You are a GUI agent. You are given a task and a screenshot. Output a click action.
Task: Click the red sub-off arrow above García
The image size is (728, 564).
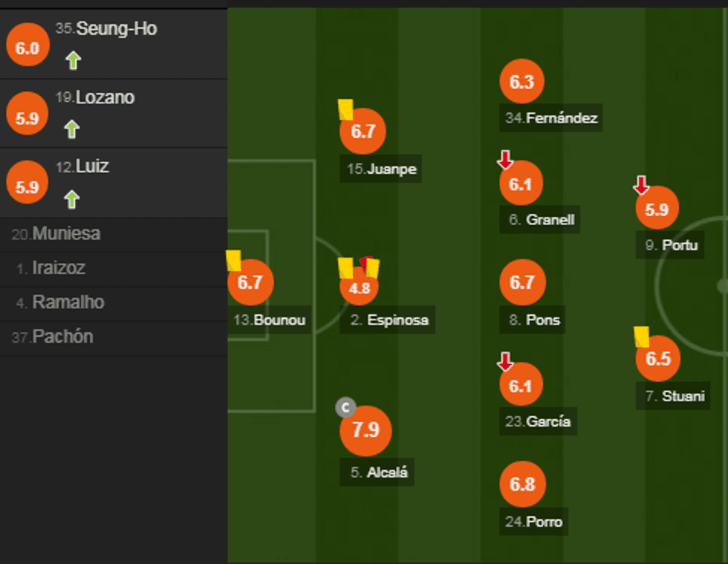coord(505,362)
